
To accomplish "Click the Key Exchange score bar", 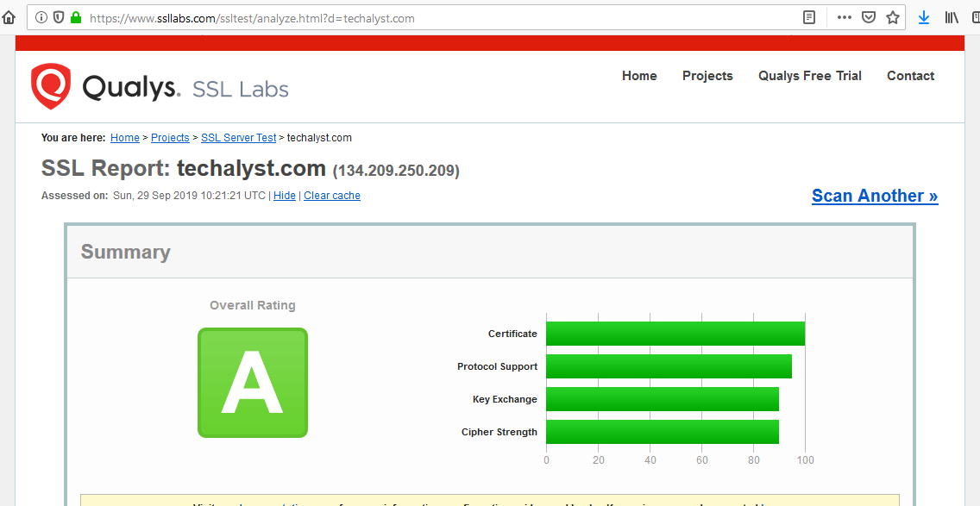I will point(663,399).
